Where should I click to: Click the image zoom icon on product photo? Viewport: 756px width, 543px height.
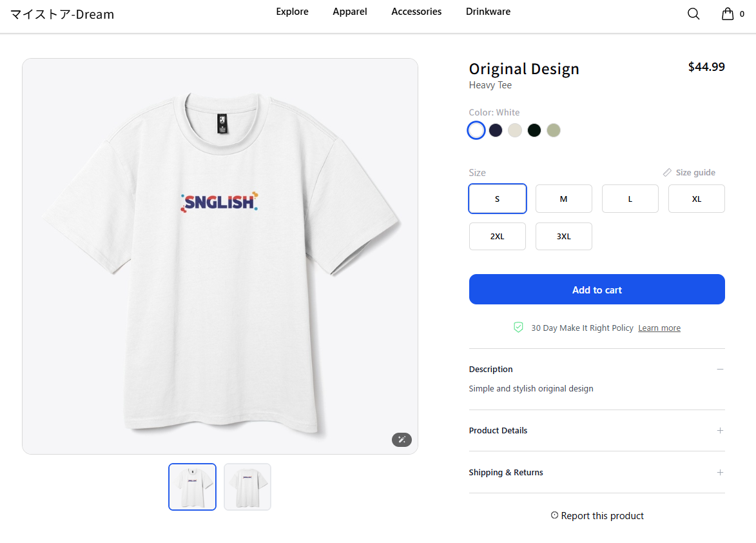coord(402,439)
